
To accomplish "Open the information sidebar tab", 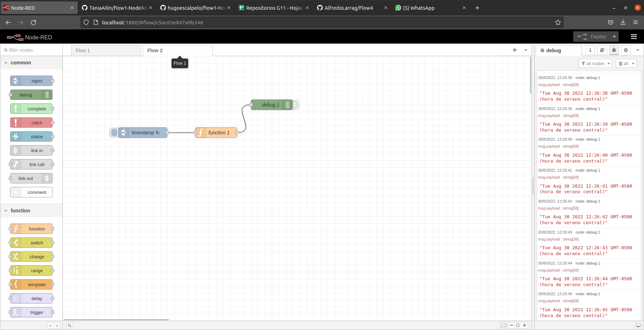I will (x=590, y=50).
